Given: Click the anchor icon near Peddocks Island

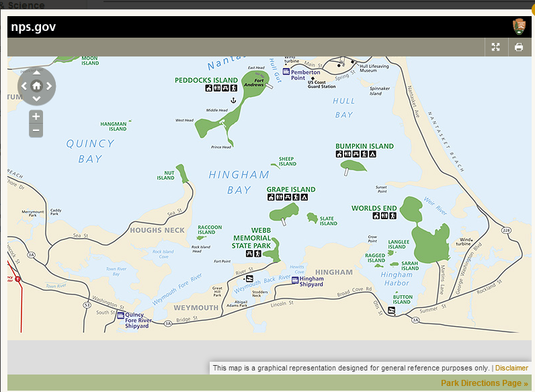Looking at the screenshot, I should click(233, 100).
